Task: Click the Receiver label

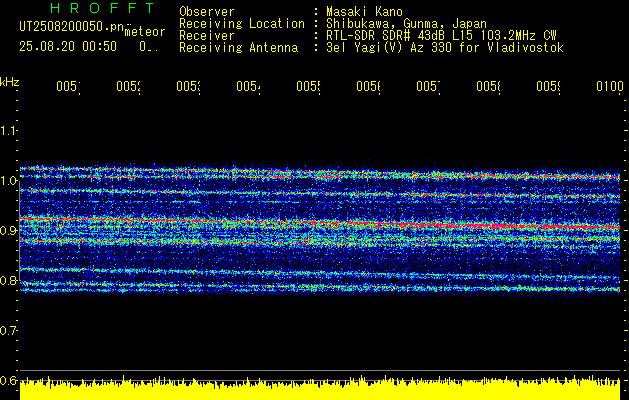Action: point(207,36)
